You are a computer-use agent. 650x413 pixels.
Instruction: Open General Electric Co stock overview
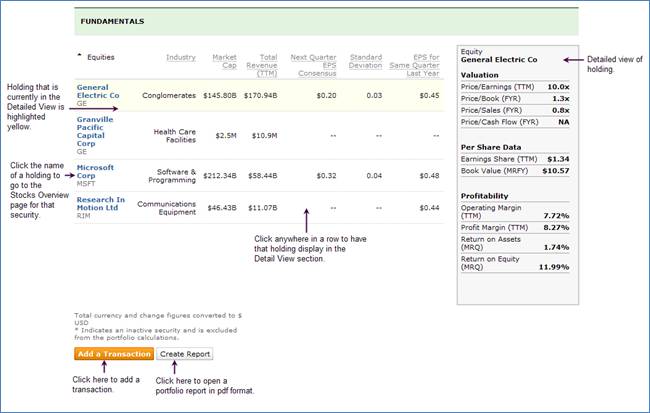(x=98, y=91)
